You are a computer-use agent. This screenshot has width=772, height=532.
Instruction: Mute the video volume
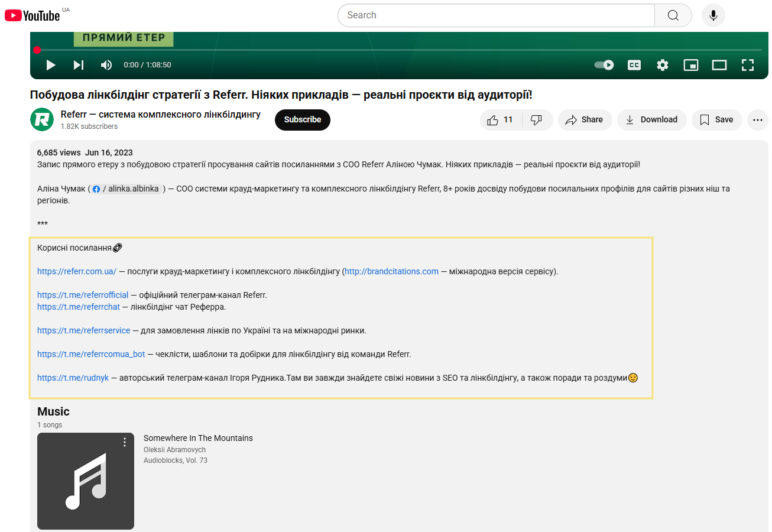(106, 65)
